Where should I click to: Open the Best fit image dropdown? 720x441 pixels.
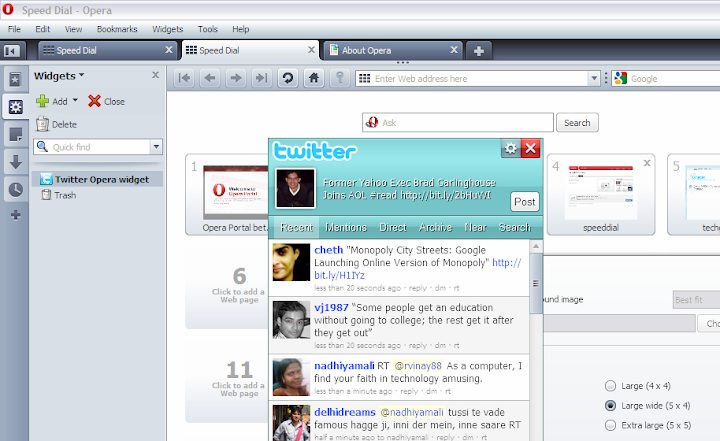[696, 300]
